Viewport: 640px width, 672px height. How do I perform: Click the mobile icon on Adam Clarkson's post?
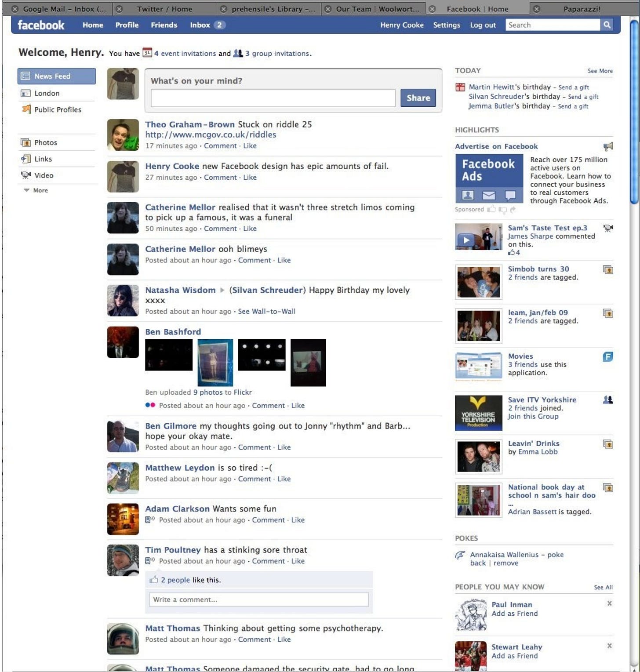pyautogui.click(x=150, y=519)
